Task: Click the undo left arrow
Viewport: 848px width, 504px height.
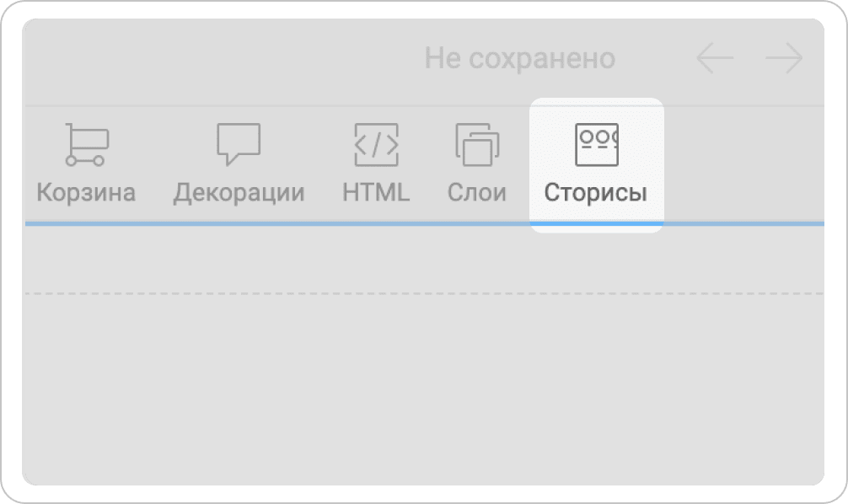Action: 715,58
